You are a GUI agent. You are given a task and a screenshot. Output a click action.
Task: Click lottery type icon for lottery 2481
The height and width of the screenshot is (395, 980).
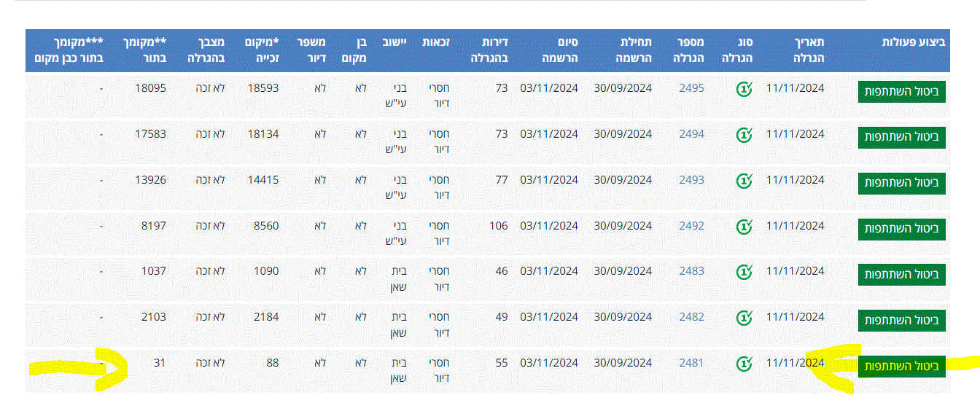[x=744, y=363]
